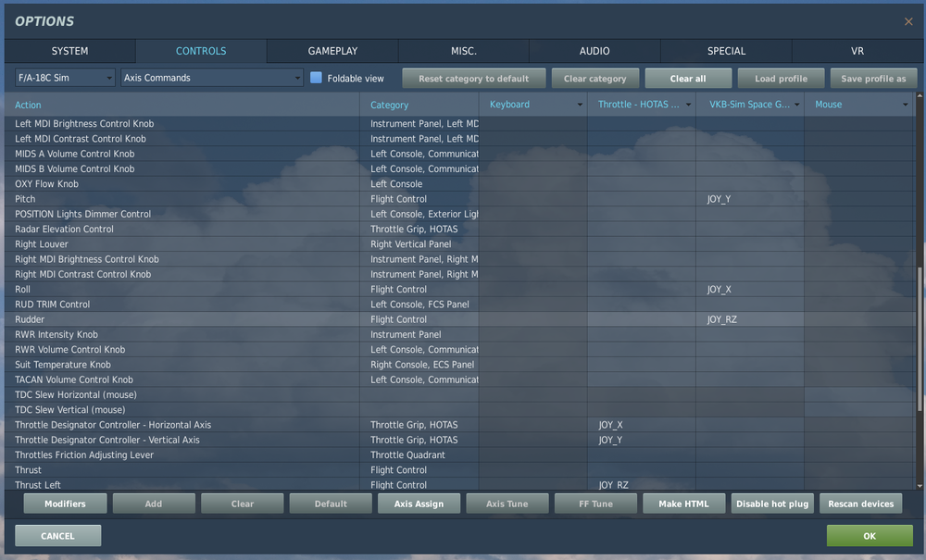Open the Axis Assign dialog
The image size is (926, 560).
coord(419,504)
